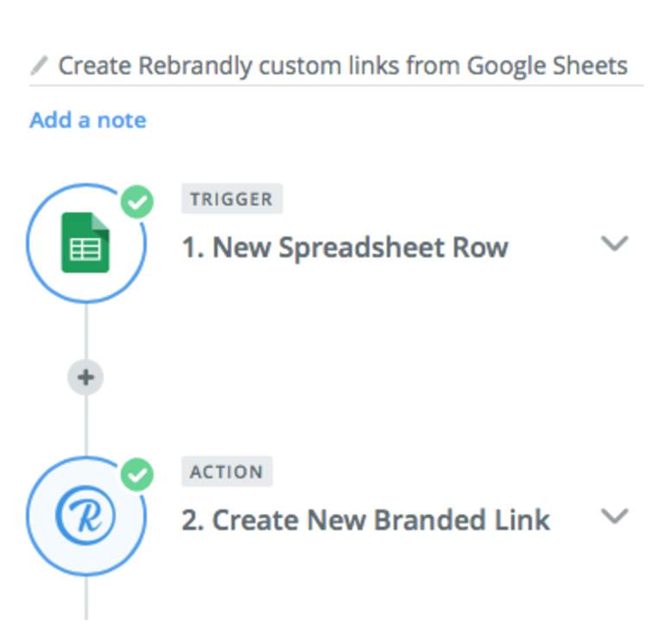Click the ACTION label badge
This screenshot has width=670, height=644.
click(227, 471)
